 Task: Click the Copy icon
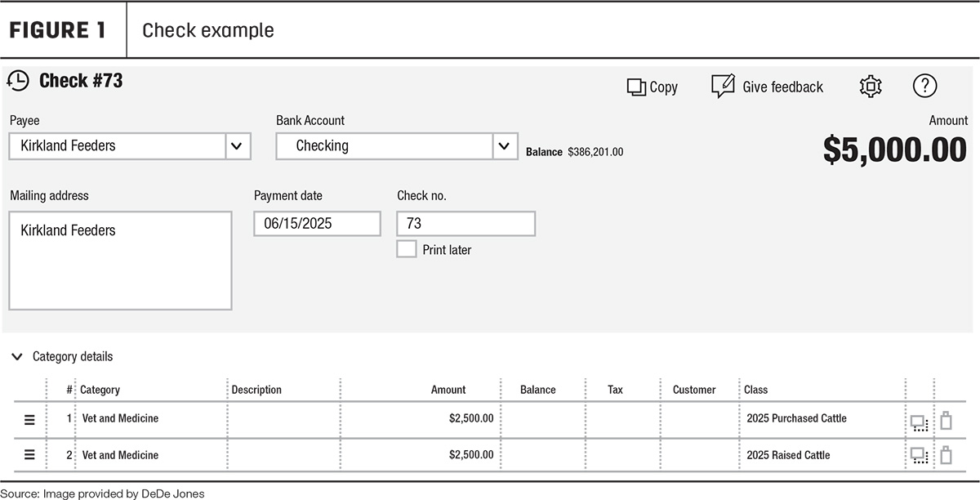click(636, 87)
